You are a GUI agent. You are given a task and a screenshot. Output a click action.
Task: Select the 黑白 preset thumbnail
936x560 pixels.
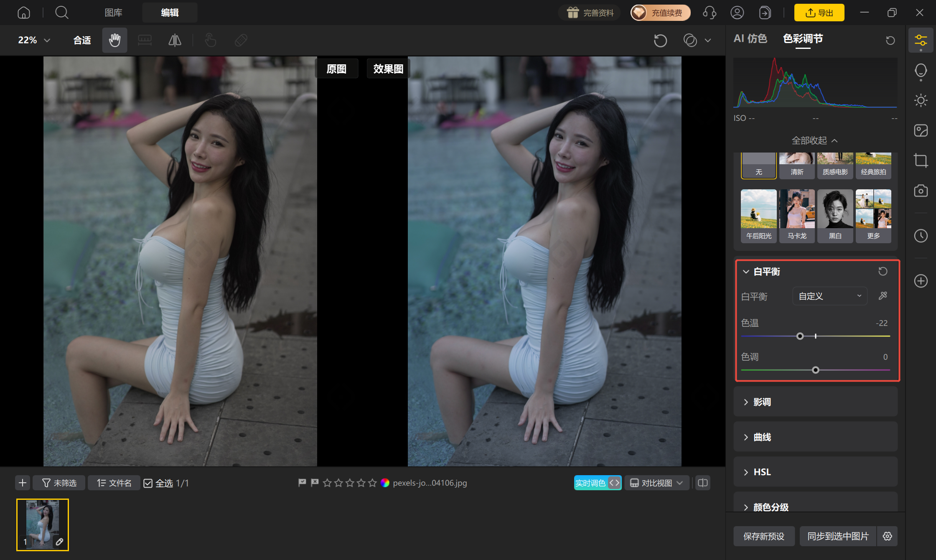pos(835,216)
